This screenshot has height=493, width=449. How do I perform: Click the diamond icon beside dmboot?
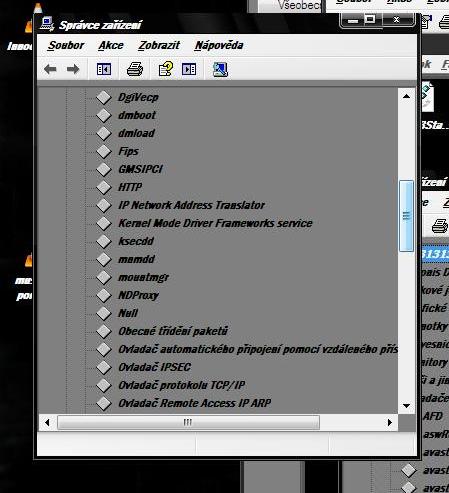[104, 115]
